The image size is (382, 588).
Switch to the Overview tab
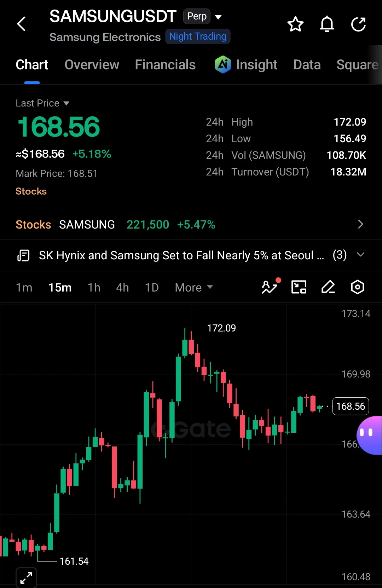click(x=92, y=65)
